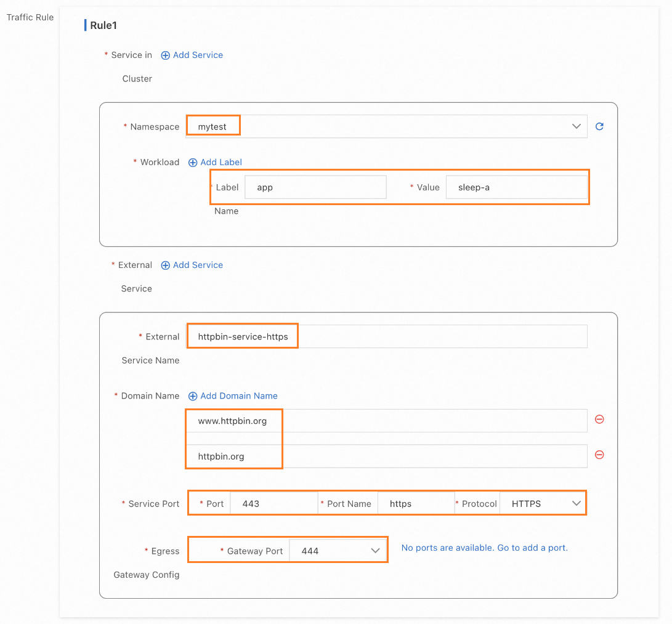
Task: Click the Label Name field containing app
Action: tap(315, 187)
